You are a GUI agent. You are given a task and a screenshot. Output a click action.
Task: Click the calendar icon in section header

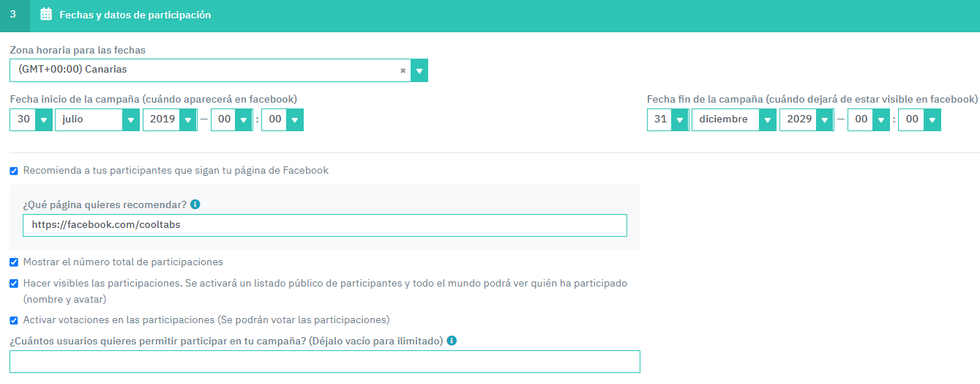point(46,14)
